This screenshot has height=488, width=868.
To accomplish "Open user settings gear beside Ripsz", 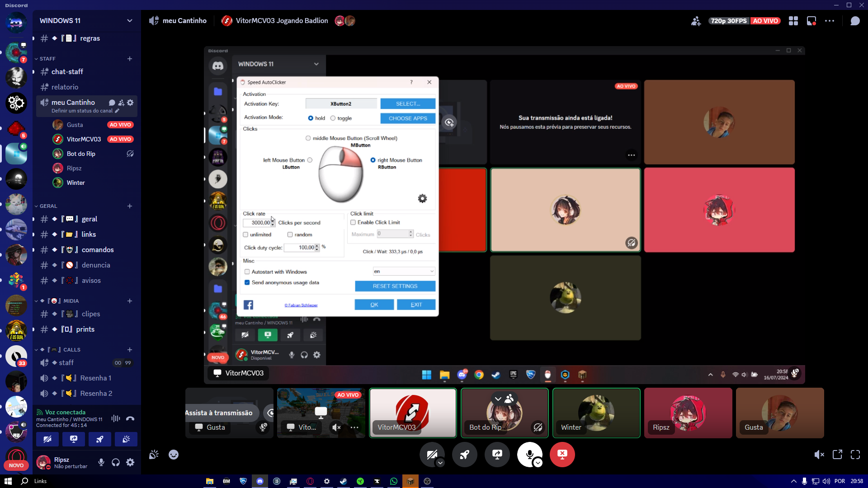I will coord(130,462).
